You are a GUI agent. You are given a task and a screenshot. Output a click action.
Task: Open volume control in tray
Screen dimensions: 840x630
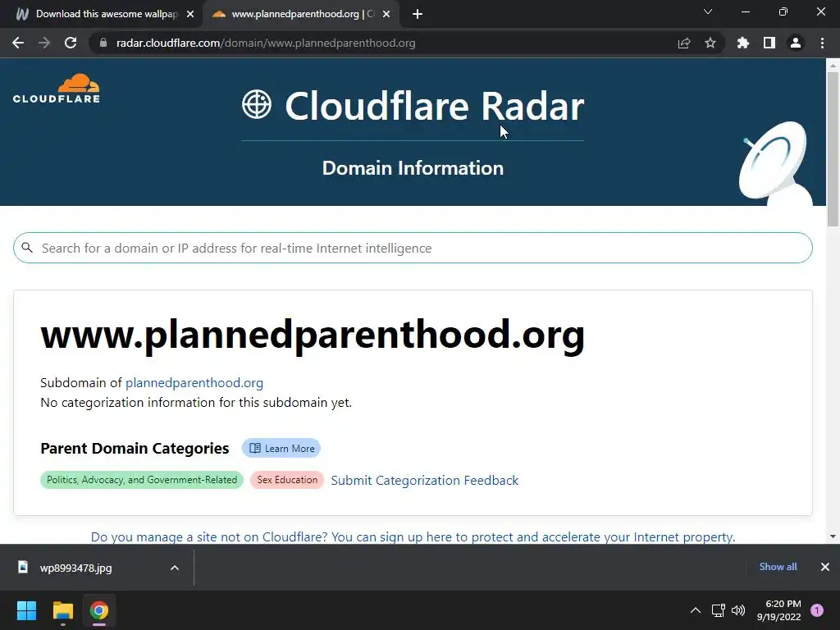tap(738, 610)
